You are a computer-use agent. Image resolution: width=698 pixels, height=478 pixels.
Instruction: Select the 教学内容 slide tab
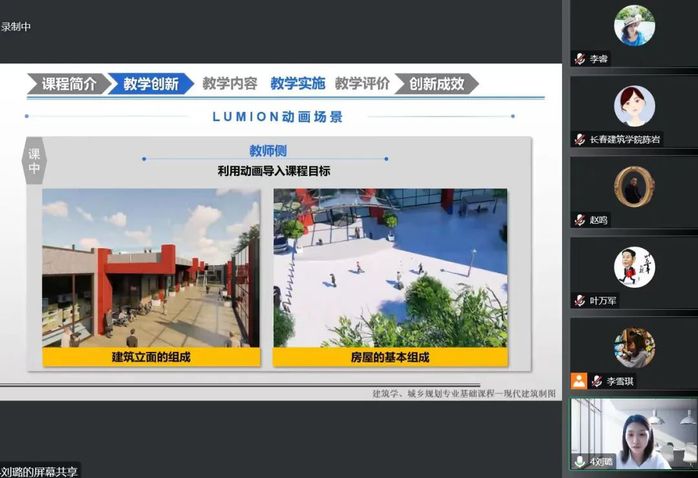tap(229, 84)
